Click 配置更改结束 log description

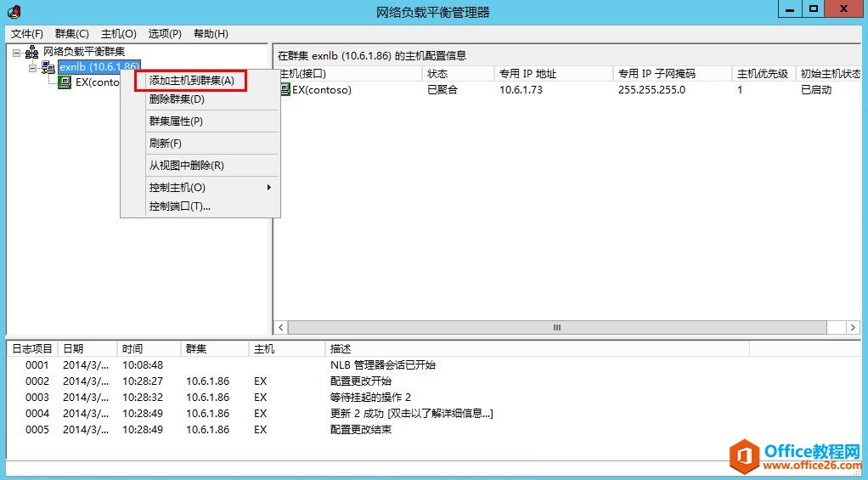360,430
